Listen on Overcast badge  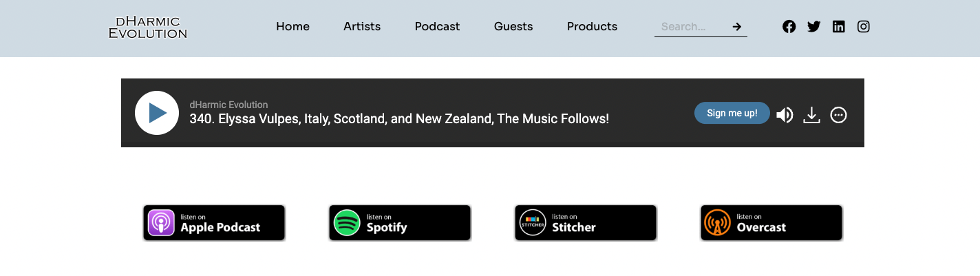click(771, 223)
